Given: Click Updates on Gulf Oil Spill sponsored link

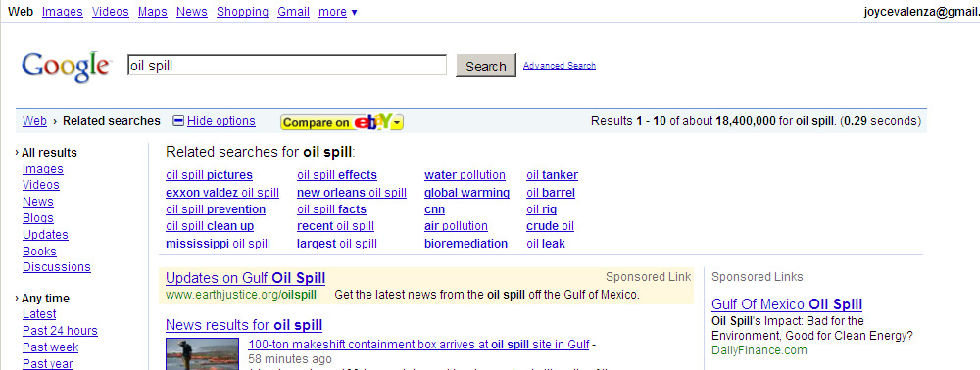Looking at the screenshot, I should click(x=246, y=278).
